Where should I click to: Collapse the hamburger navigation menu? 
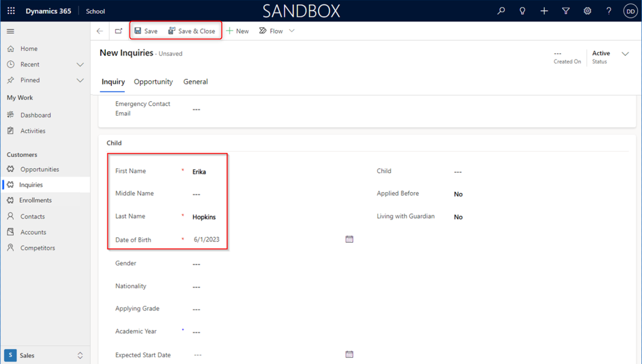11,31
